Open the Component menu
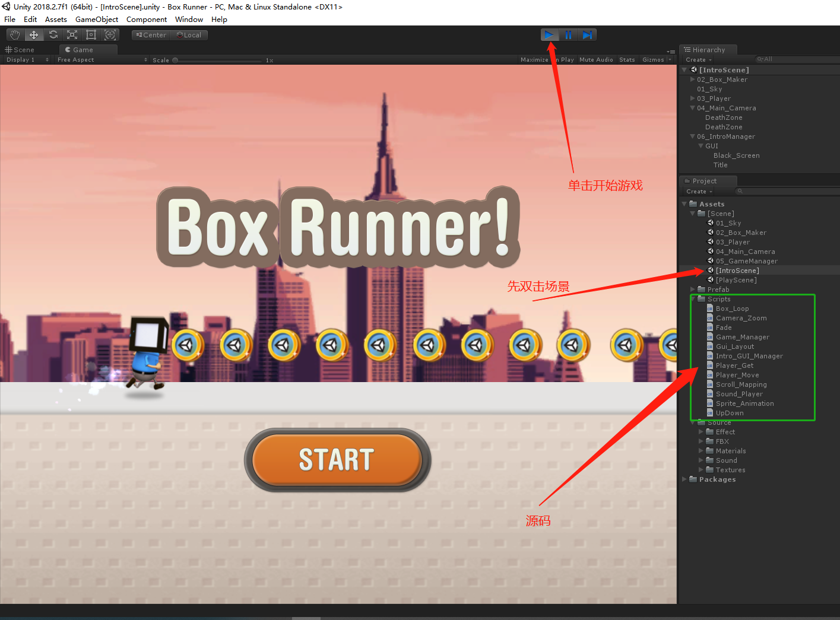This screenshot has height=620, width=840. (x=147, y=20)
